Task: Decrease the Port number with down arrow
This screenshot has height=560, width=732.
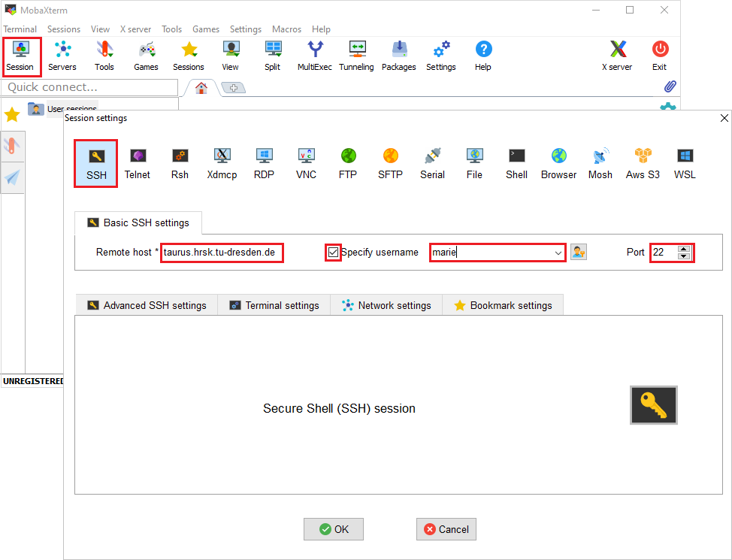Action: pyautogui.click(x=683, y=256)
